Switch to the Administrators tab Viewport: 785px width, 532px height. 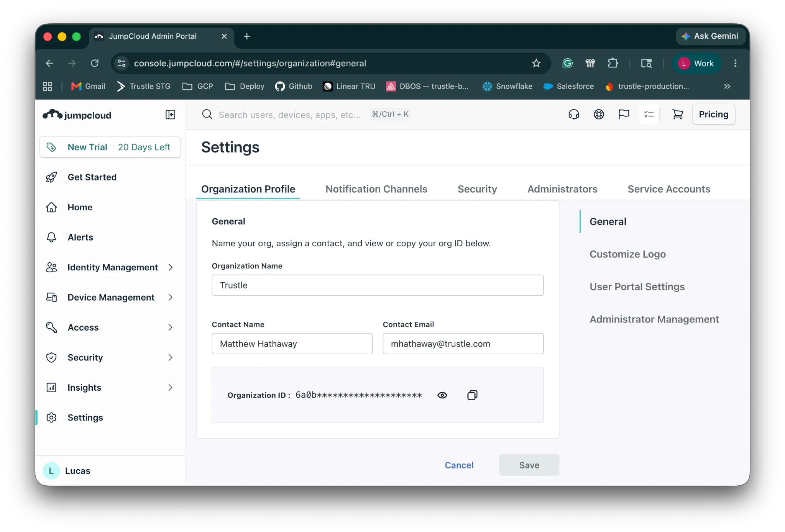click(x=562, y=189)
